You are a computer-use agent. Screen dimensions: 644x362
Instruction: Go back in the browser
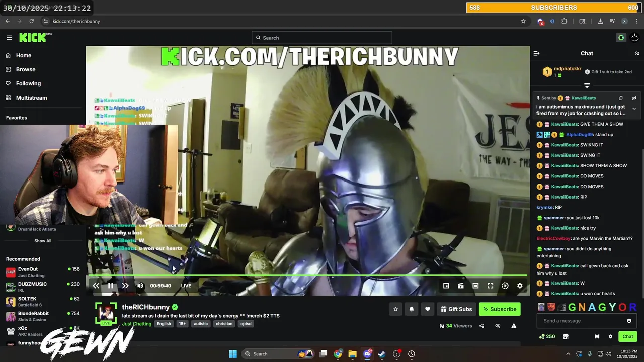pos(7,21)
